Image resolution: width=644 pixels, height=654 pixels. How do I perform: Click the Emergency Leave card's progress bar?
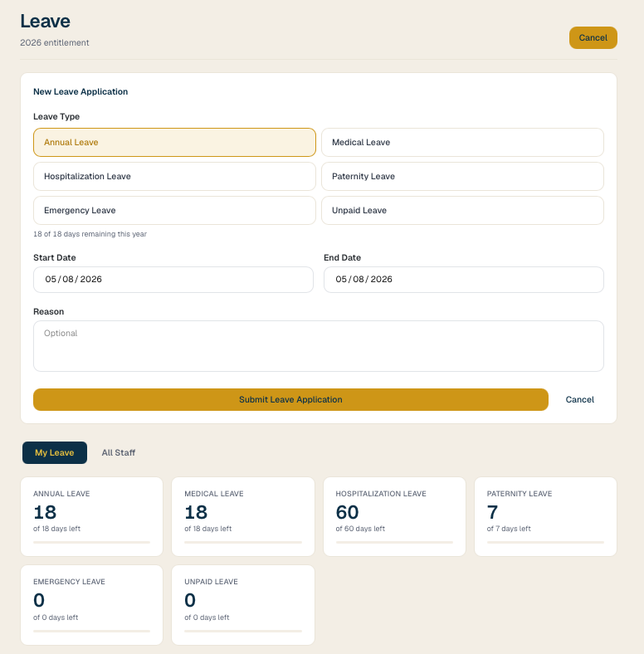click(92, 631)
